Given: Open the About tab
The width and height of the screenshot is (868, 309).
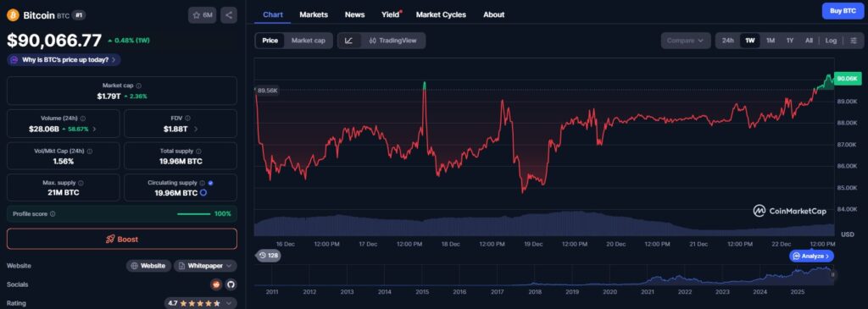Looking at the screenshot, I should pyautogui.click(x=494, y=15).
